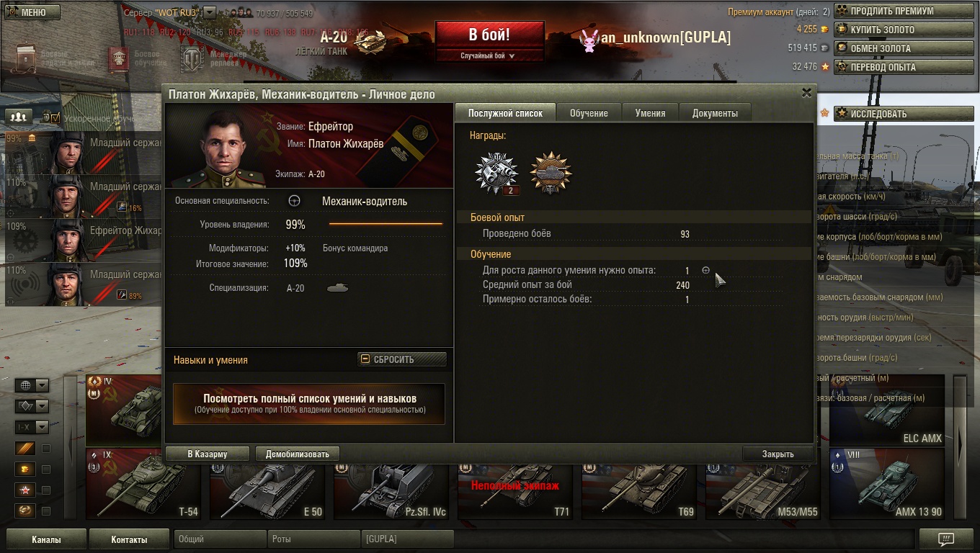The width and height of the screenshot is (980, 553).
Task: Select the E 50 tank in carousel
Action: (267, 491)
